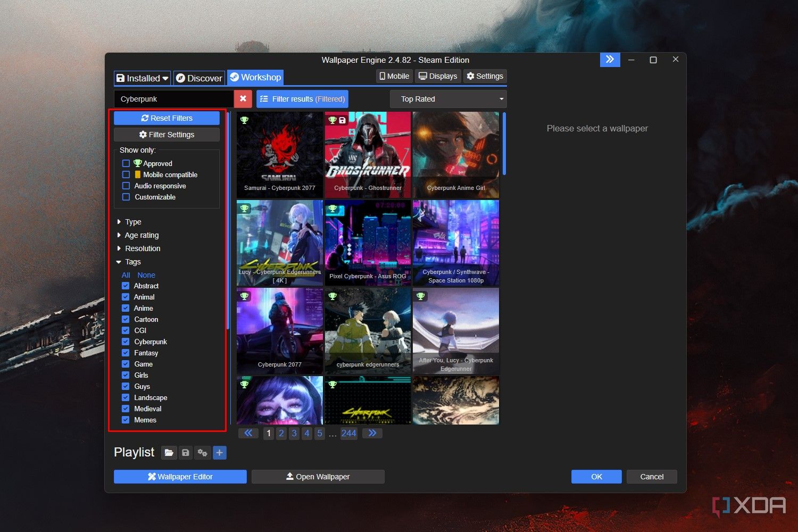Jump to last page 244
Image resolution: width=798 pixels, height=532 pixels.
pos(349,433)
